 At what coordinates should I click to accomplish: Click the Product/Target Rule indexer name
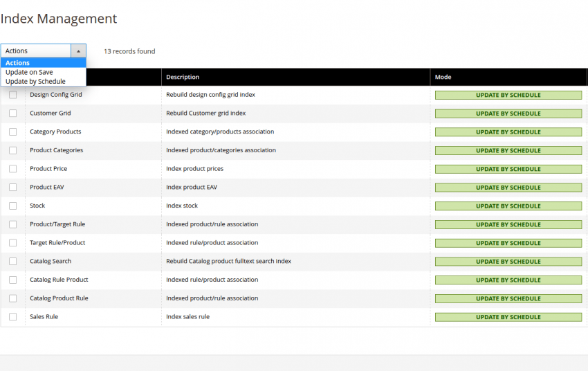pos(57,224)
